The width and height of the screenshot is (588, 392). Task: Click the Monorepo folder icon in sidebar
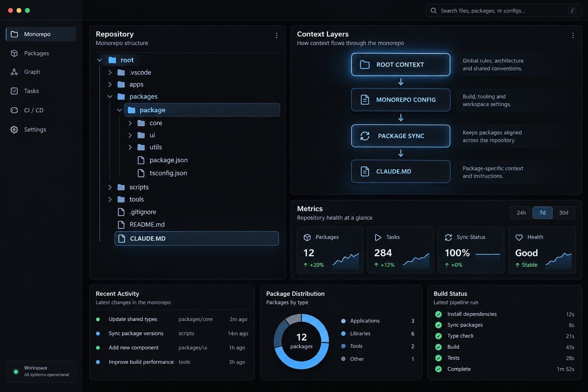(x=14, y=34)
